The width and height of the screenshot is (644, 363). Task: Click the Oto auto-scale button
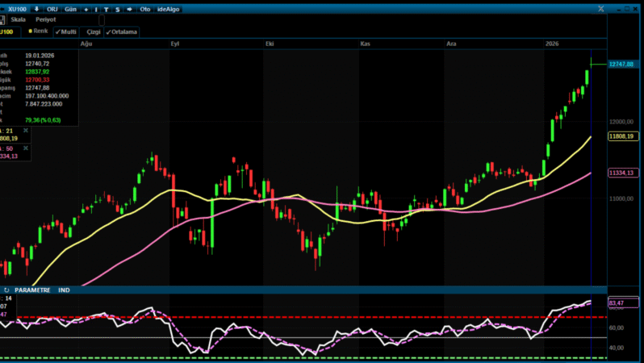click(145, 9)
